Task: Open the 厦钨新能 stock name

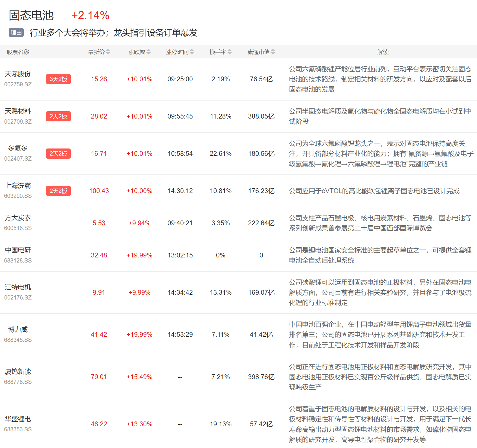Action: (x=18, y=371)
